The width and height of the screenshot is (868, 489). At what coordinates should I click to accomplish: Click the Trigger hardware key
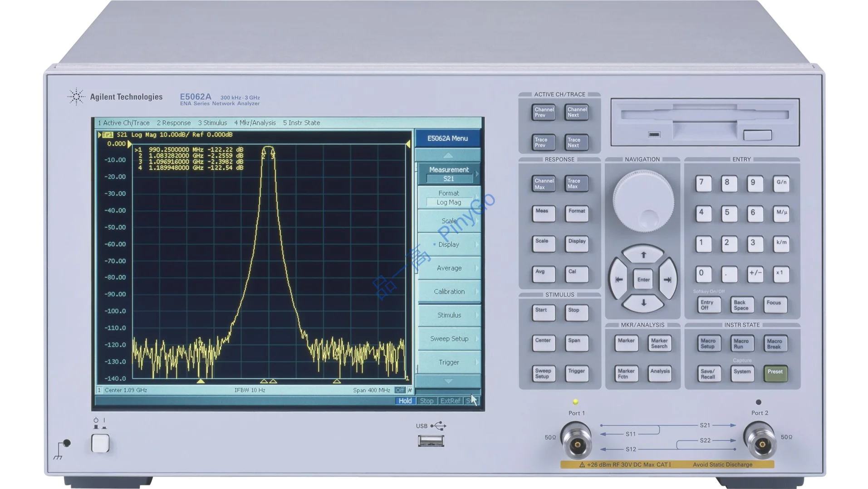point(577,374)
